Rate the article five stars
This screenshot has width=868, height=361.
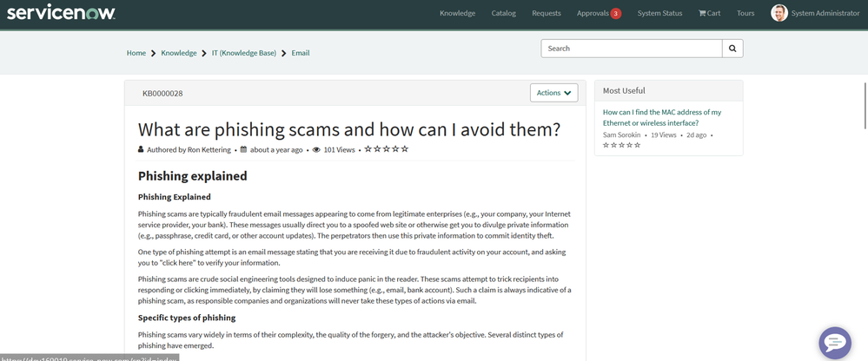(405, 149)
